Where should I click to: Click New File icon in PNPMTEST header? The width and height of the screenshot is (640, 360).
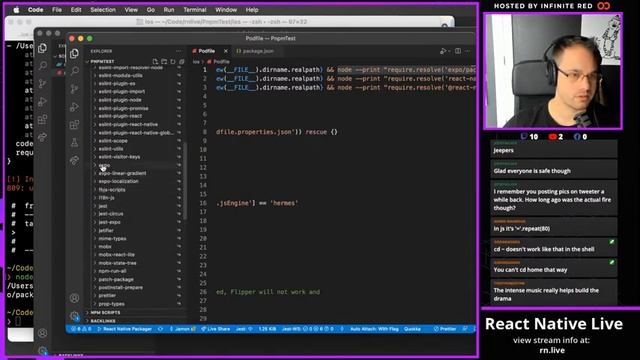[x=155, y=62]
